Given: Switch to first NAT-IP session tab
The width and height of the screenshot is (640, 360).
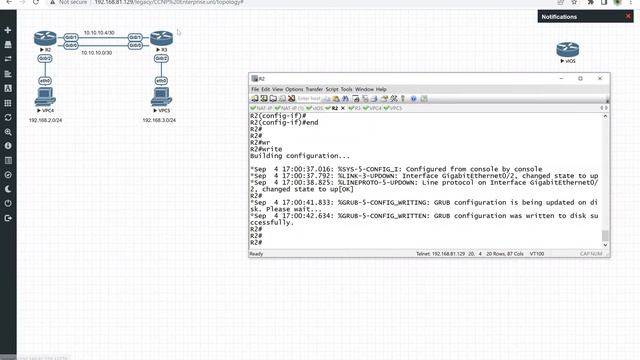Looking at the screenshot, I should click(261, 108).
